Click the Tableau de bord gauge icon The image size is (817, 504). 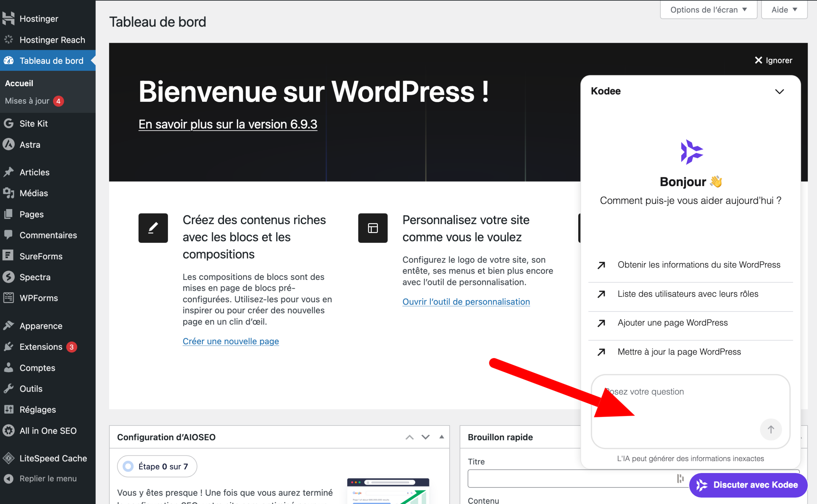click(9, 61)
